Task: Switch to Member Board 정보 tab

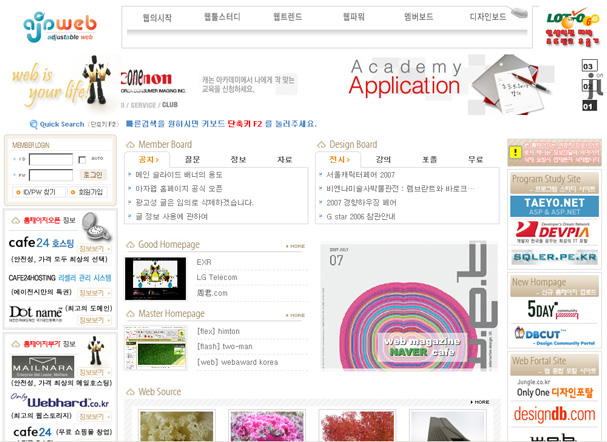Action: (x=238, y=159)
